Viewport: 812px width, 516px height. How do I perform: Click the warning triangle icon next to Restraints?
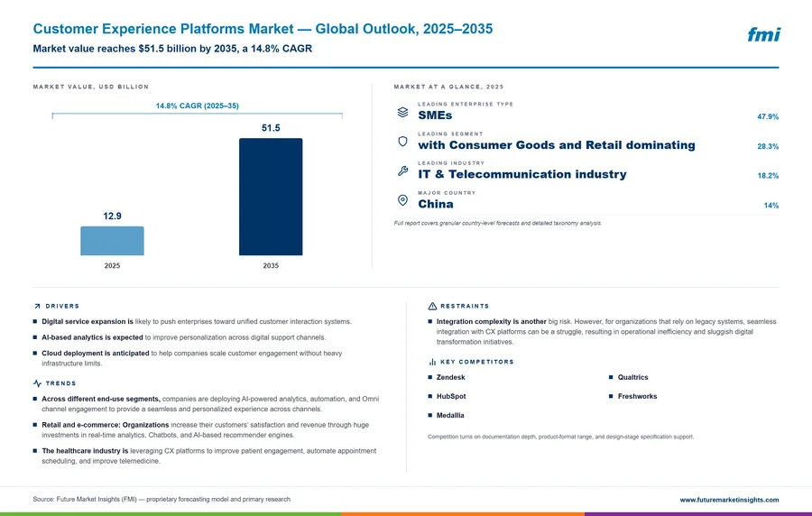click(x=432, y=307)
